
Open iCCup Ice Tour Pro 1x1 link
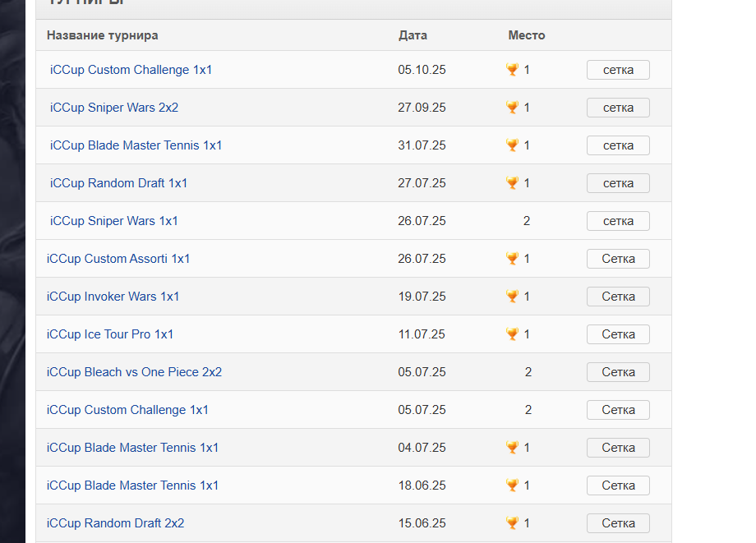(110, 334)
